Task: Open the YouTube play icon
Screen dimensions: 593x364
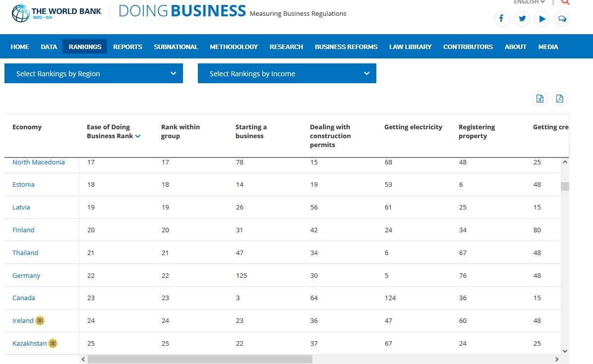Action: coord(542,18)
